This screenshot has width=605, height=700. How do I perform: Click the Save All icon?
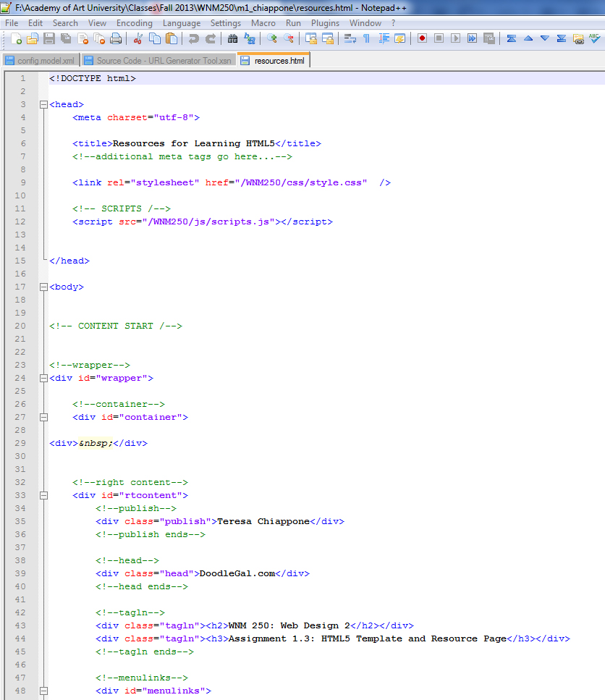tap(66, 39)
